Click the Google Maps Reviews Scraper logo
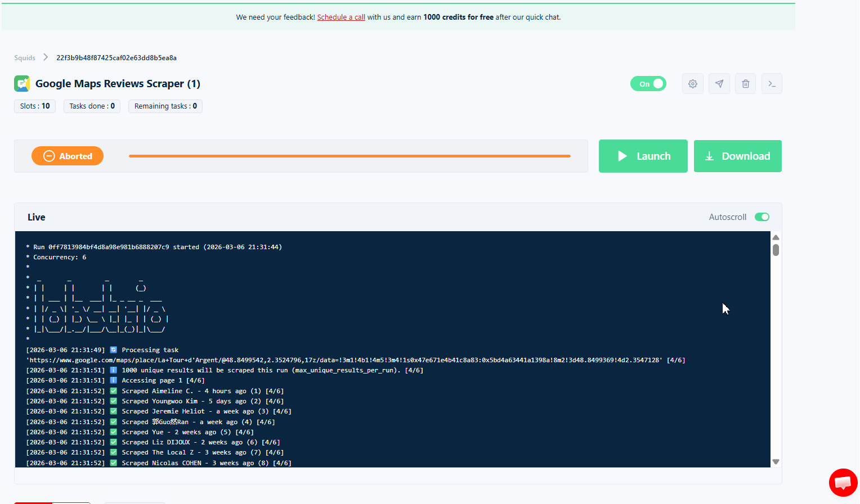The width and height of the screenshot is (860, 504). click(x=21, y=83)
